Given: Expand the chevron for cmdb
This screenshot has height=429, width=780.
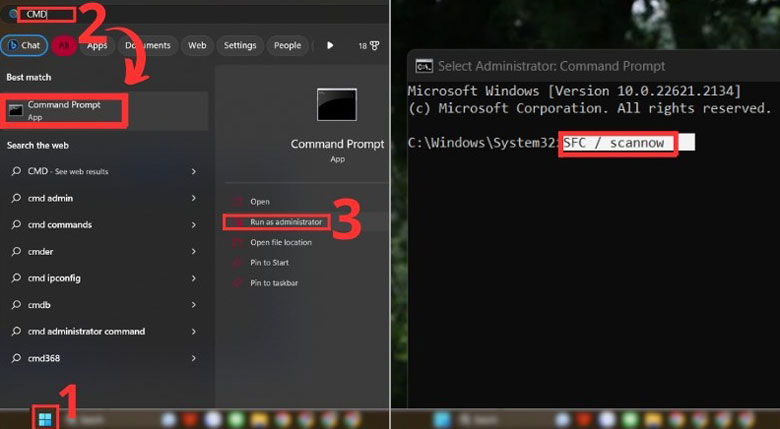Looking at the screenshot, I should point(194,305).
